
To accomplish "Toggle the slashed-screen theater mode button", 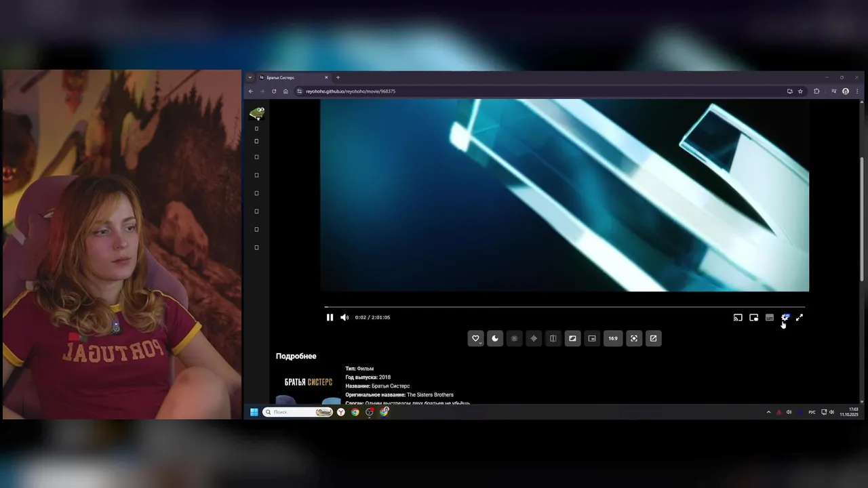I will coord(573,338).
